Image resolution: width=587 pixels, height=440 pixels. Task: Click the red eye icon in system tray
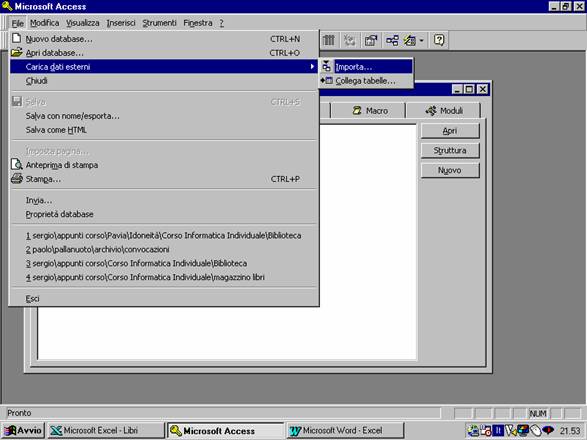(548, 431)
